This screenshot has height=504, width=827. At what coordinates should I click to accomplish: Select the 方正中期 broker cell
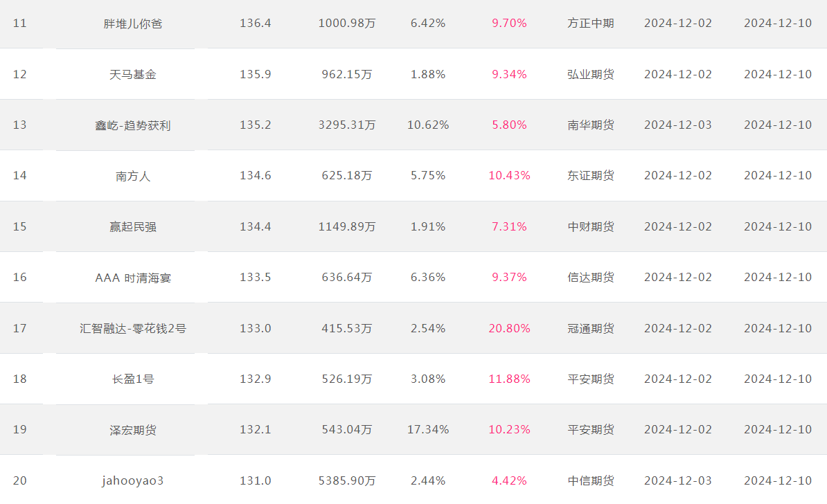tap(591, 24)
